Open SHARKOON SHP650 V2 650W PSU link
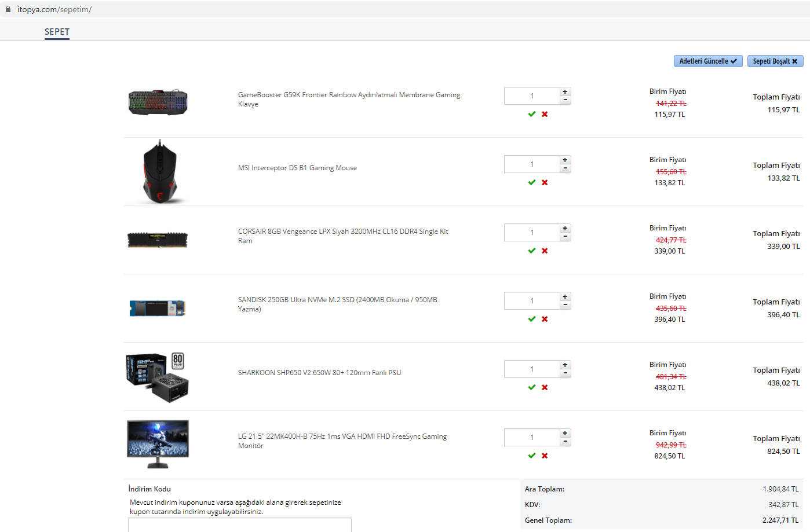The image size is (810, 532). [319, 373]
